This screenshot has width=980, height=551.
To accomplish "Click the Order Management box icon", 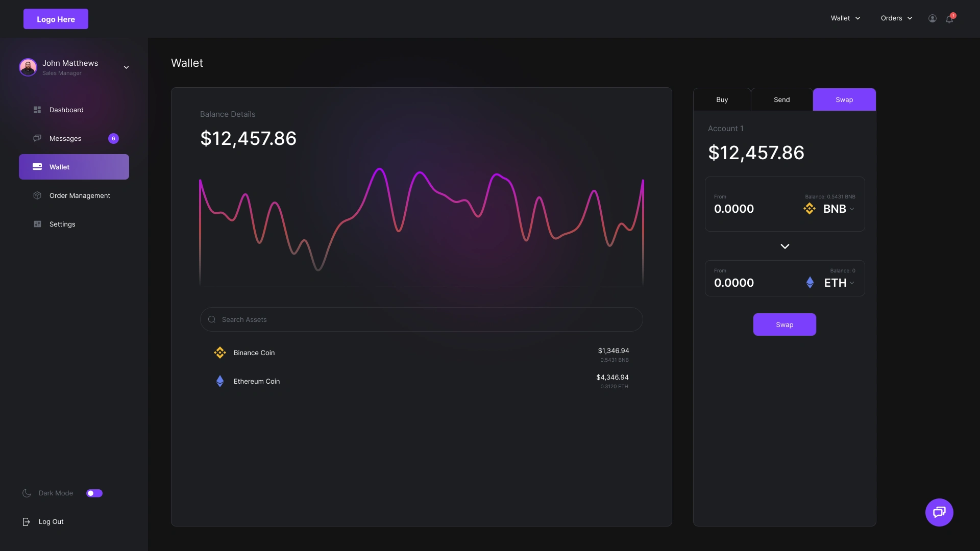I will pyautogui.click(x=37, y=195).
